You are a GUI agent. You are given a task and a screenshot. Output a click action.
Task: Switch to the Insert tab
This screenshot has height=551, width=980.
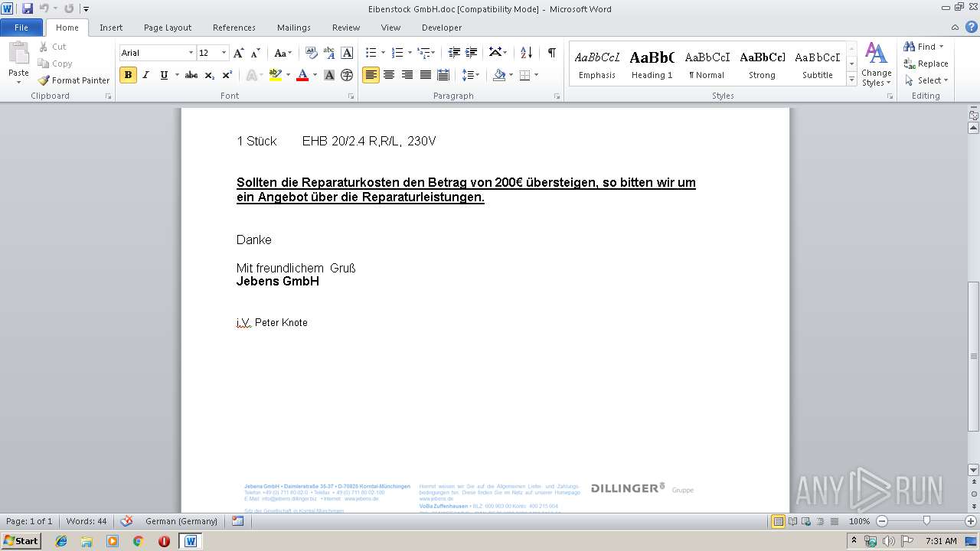pos(111,28)
